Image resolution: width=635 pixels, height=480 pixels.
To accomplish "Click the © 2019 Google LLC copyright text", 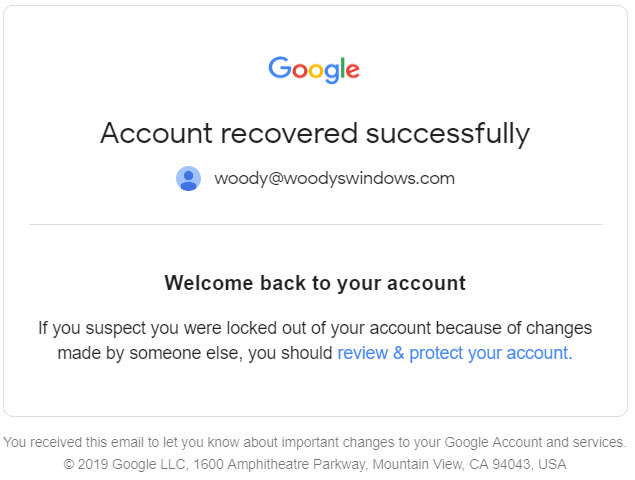I will (x=126, y=464).
